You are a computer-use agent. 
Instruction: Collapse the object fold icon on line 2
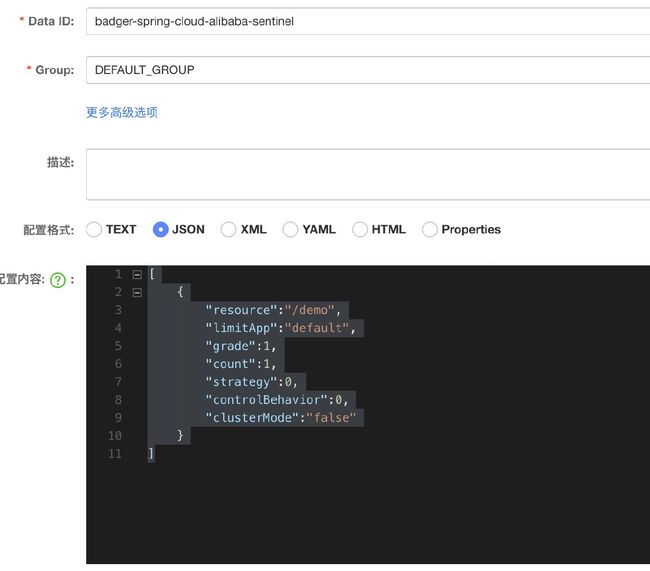[x=137, y=293]
